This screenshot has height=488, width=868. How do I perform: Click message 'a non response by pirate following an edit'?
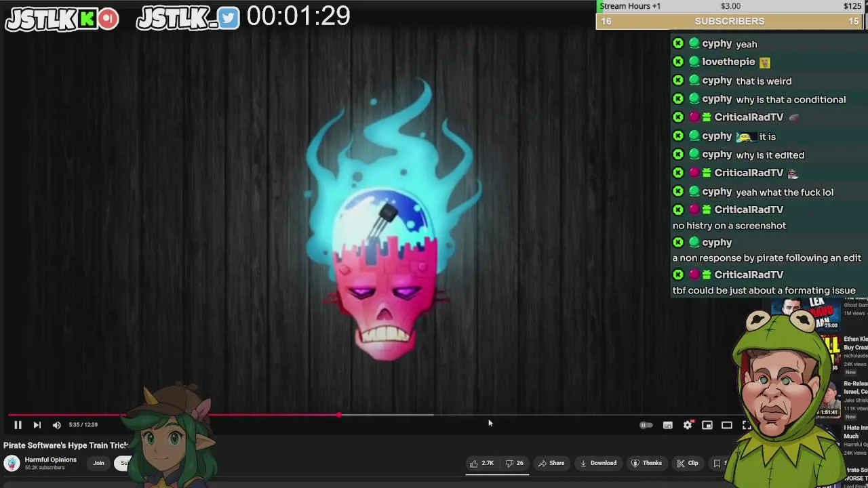click(x=767, y=258)
